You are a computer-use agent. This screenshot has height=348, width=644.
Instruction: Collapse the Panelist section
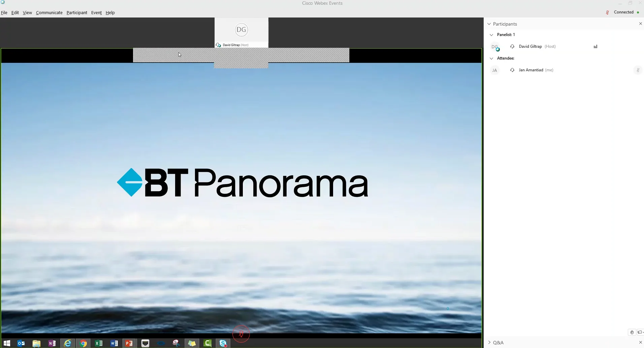click(491, 35)
